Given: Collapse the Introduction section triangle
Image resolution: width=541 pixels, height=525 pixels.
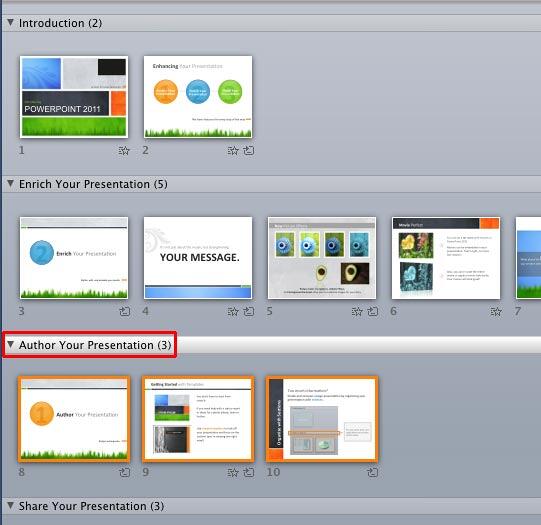Looking at the screenshot, I should (x=11, y=23).
